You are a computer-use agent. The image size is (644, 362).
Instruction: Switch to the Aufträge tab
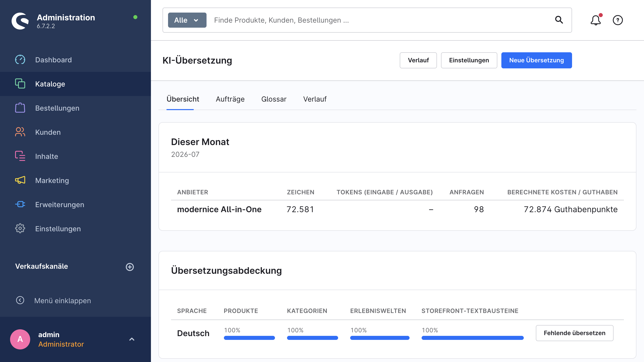coord(230,99)
